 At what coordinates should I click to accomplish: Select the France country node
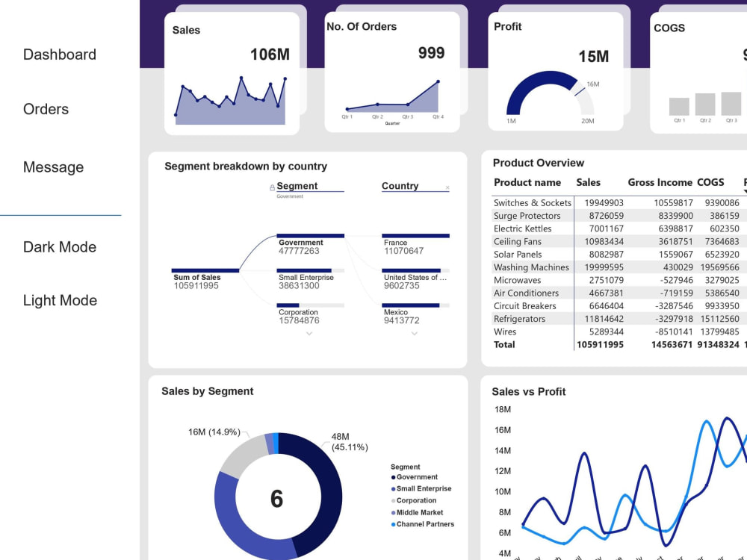click(415, 245)
